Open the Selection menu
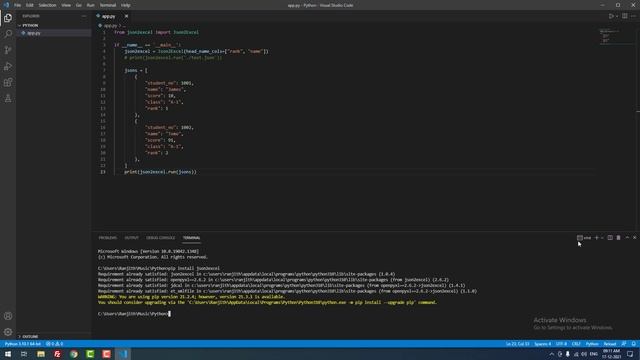The width and height of the screenshot is (640, 360). pos(47,5)
